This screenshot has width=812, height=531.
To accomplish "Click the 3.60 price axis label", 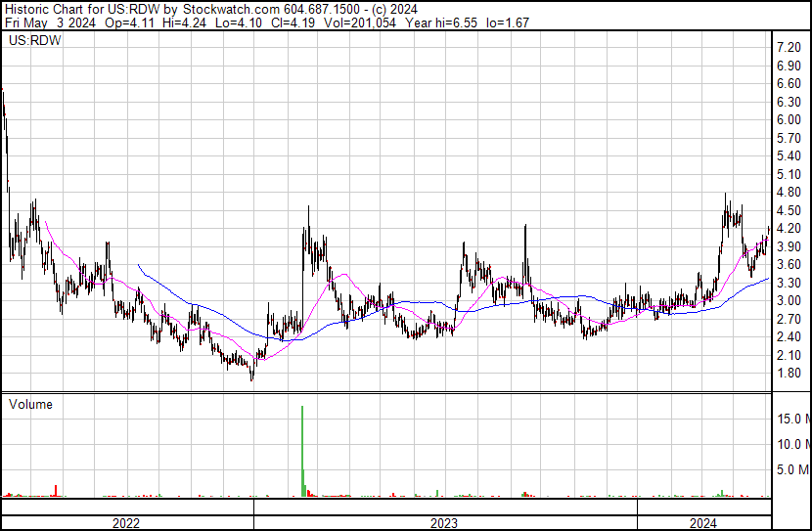I will (x=789, y=264).
